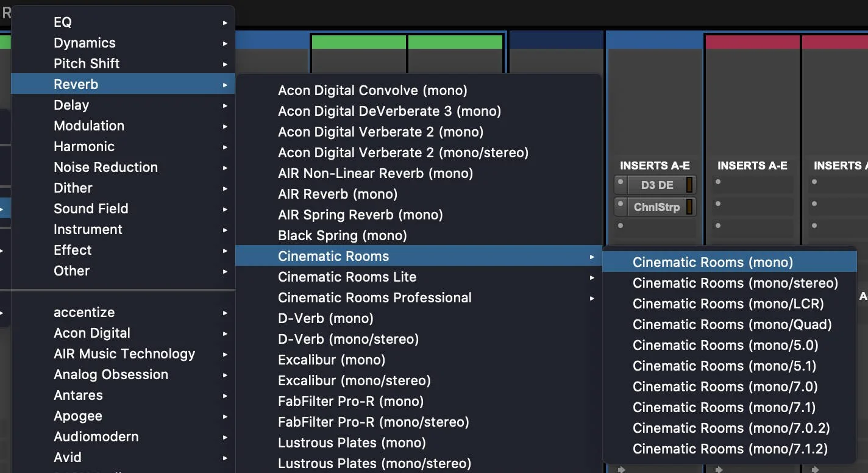
Task: Open the Apogee manufacturer submenu
Action: (x=123, y=416)
